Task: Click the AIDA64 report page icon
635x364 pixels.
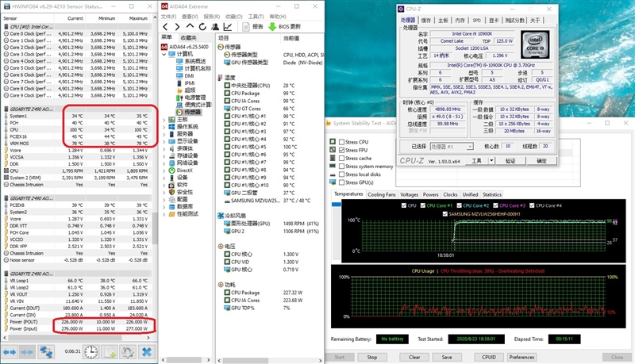Action: (x=245, y=27)
